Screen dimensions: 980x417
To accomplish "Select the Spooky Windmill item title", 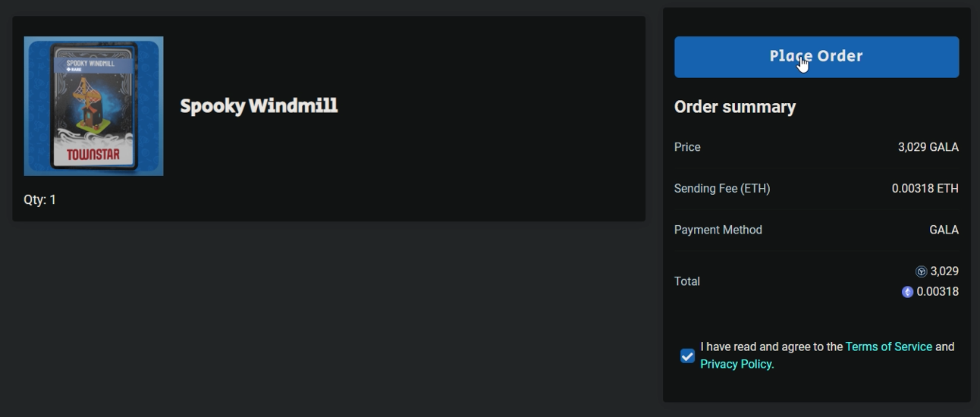I will click(x=259, y=105).
